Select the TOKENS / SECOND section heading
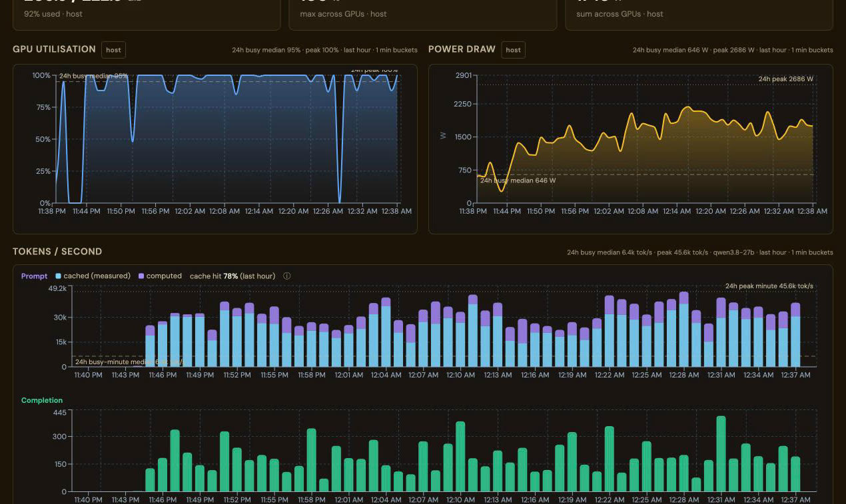The height and width of the screenshot is (504, 846). (x=57, y=252)
